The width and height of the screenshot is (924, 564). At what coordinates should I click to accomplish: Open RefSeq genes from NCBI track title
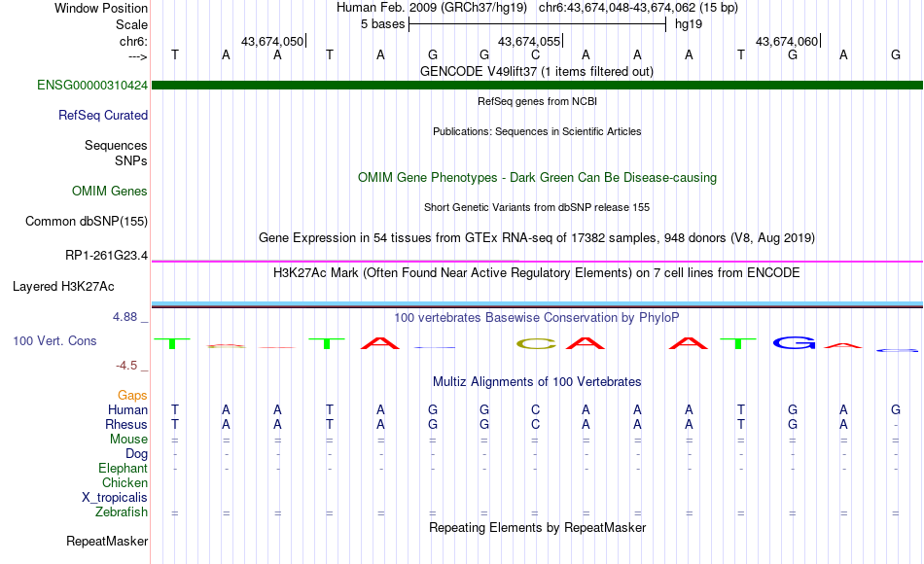pos(538,101)
